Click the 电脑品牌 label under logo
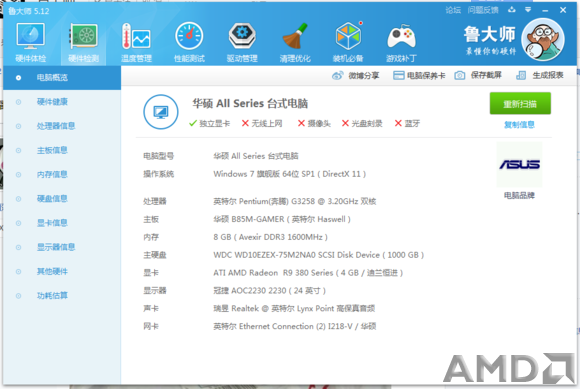This screenshot has height=389, width=580. tap(519, 195)
